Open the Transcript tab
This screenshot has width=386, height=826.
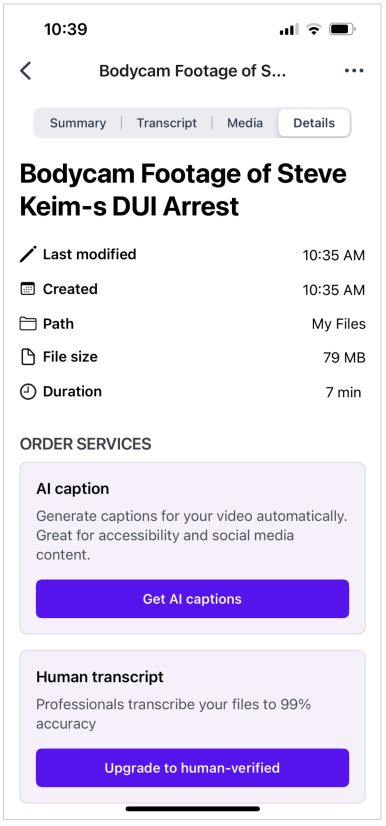166,123
